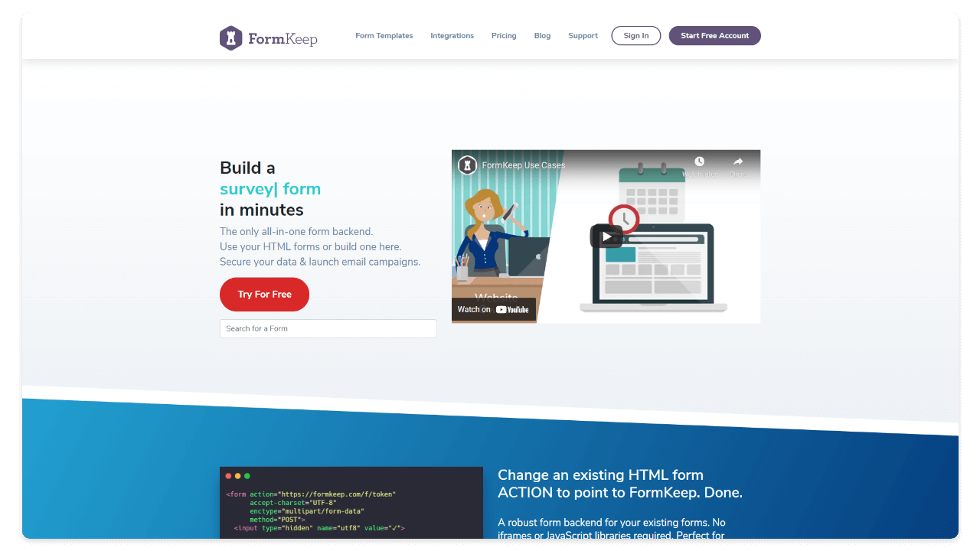Click 'Change an existing HTML form' heading

click(x=600, y=474)
